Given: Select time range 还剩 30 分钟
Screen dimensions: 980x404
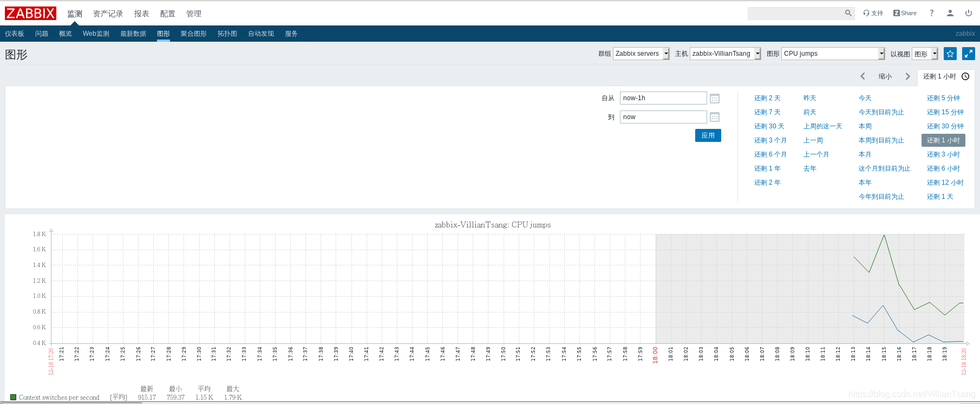Looking at the screenshot, I should (945, 126).
